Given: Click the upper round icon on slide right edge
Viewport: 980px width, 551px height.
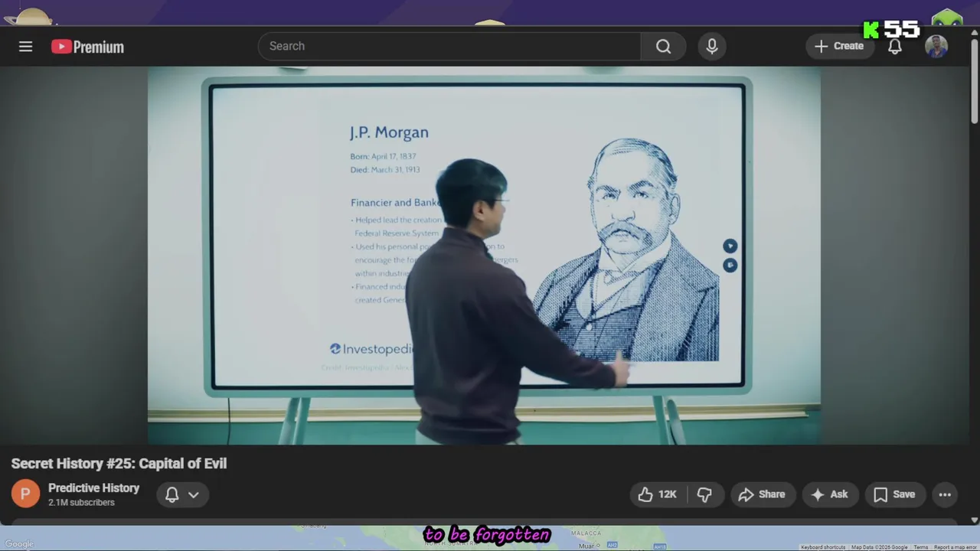Looking at the screenshot, I should click(730, 246).
